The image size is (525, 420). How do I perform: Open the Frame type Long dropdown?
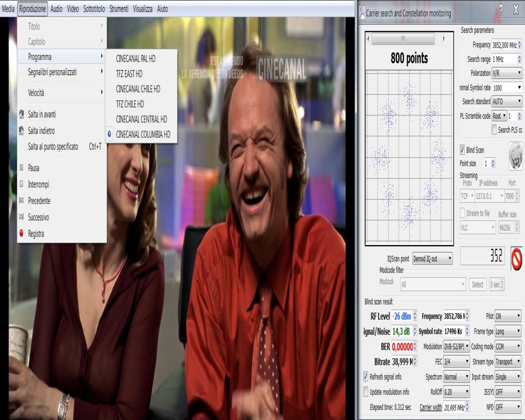click(508, 331)
